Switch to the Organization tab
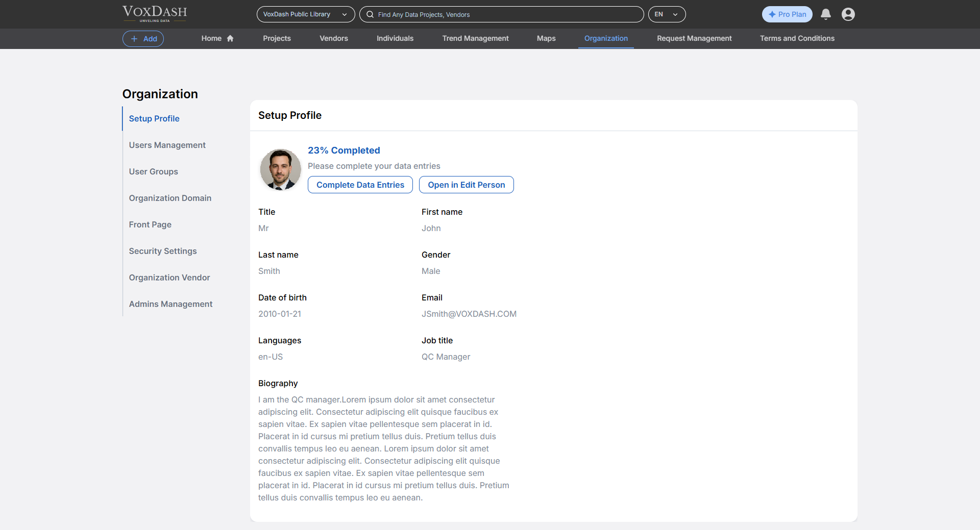This screenshot has height=530, width=980. pyautogui.click(x=606, y=38)
